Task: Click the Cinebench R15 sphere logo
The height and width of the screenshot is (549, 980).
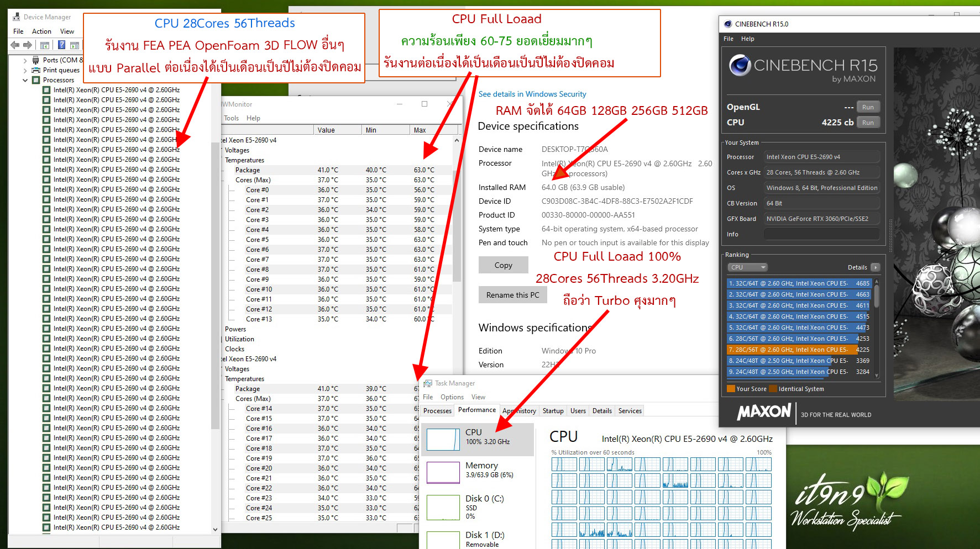Action: 740,66
